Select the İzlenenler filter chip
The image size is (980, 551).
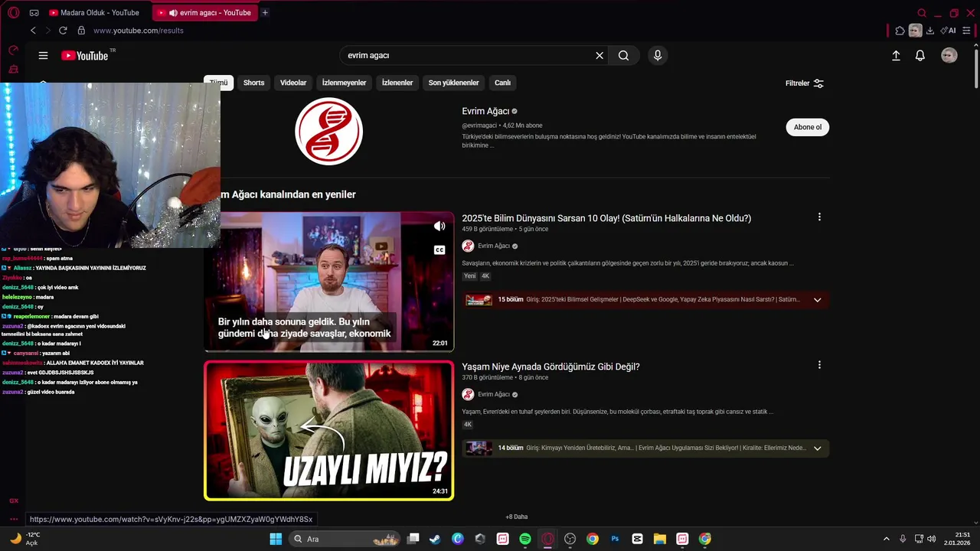(x=397, y=83)
